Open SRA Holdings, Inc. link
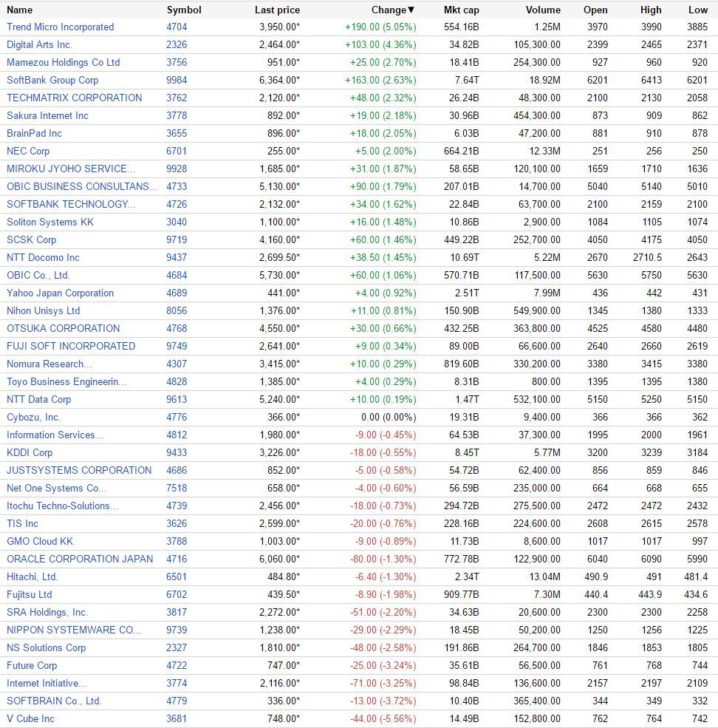 tap(47, 612)
